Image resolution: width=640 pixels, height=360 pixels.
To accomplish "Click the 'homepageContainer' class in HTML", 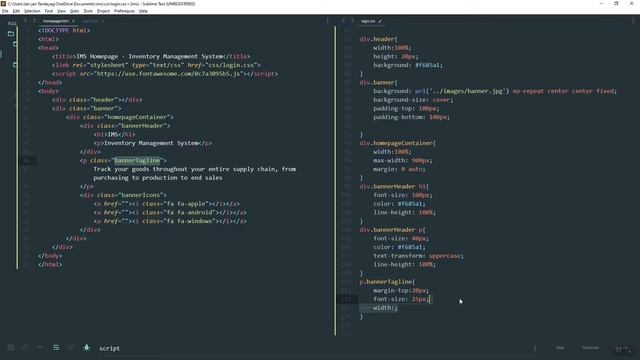I will coord(138,117).
